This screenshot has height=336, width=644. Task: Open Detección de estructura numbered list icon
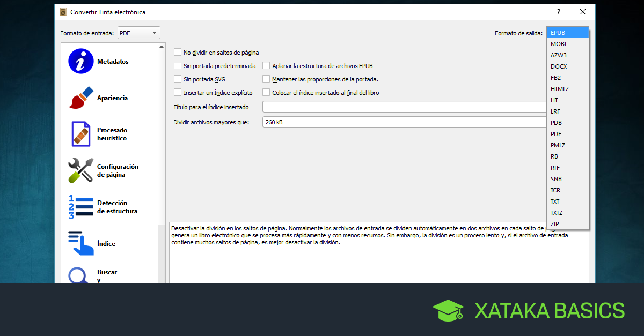tap(81, 207)
